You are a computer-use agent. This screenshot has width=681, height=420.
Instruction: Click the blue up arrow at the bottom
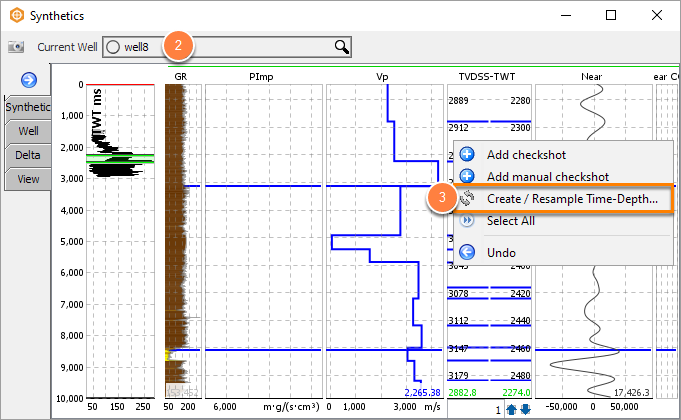pos(511,409)
